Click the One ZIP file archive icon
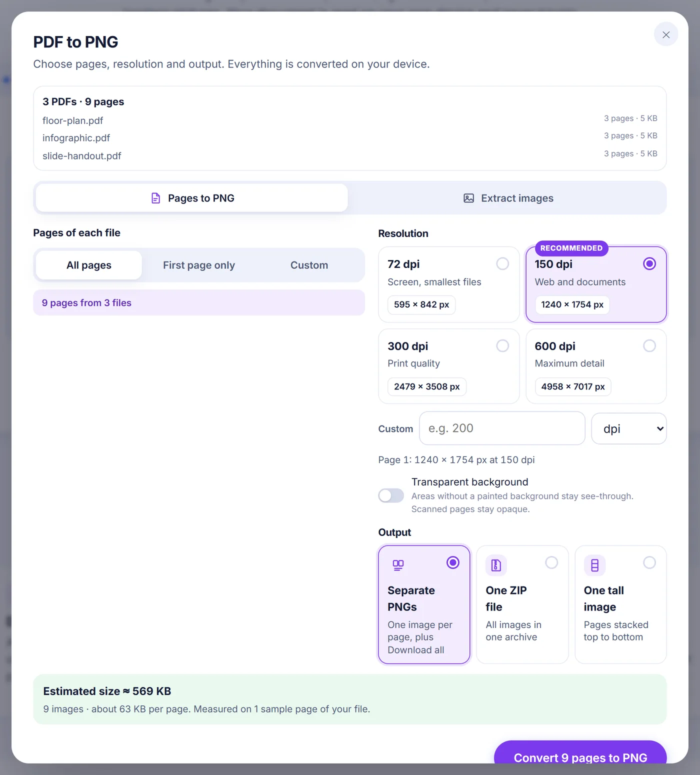 tap(496, 565)
